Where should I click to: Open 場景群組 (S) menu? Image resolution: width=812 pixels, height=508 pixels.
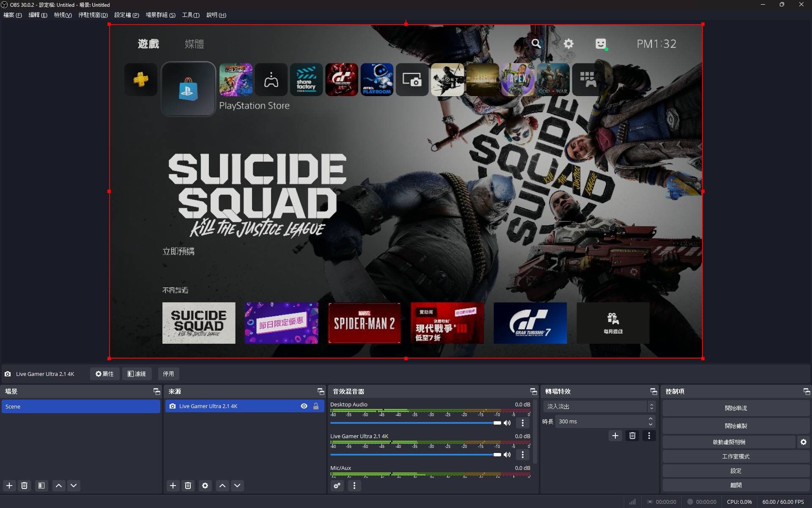(x=161, y=15)
